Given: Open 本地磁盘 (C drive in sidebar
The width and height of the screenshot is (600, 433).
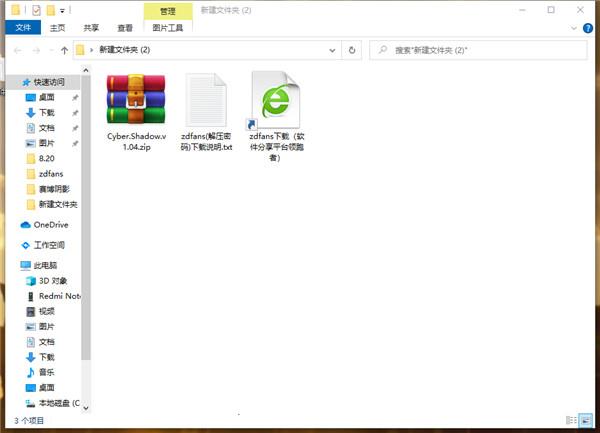Looking at the screenshot, I should tap(59, 403).
